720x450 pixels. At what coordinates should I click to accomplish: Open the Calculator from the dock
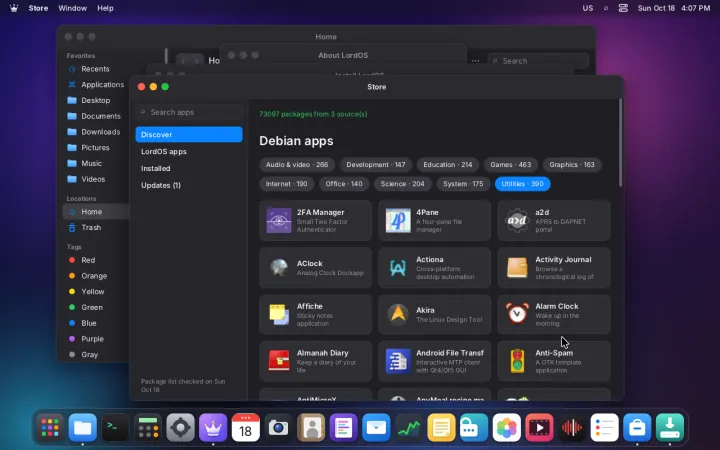(148, 428)
